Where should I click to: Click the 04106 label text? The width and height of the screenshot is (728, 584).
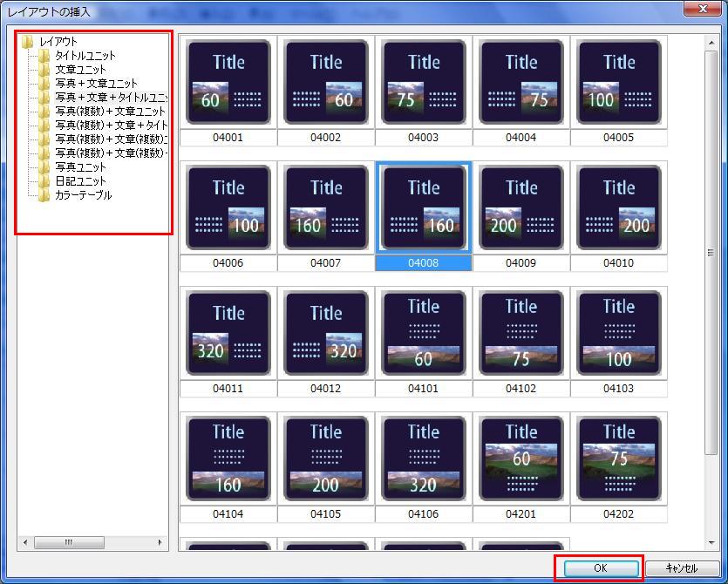pyautogui.click(x=423, y=514)
